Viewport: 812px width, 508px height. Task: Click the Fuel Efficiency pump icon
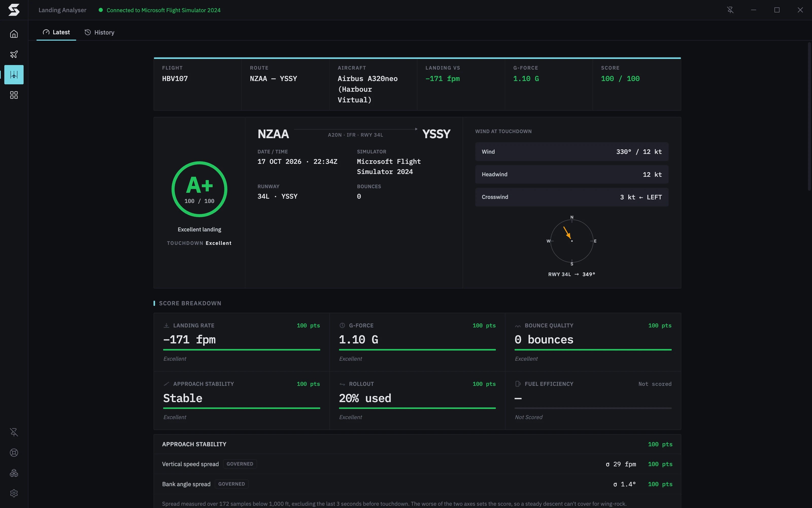tap(518, 384)
